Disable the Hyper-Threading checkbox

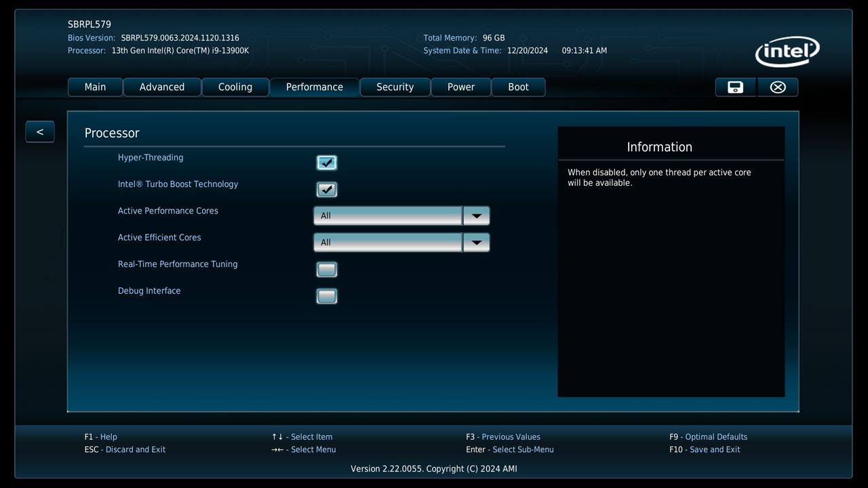[x=327, y=163]
